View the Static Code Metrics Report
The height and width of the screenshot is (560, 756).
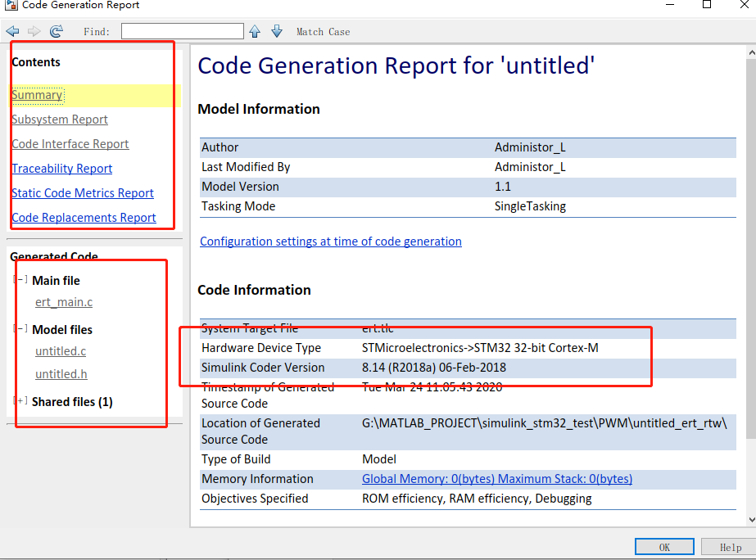pyautogui.click(x=83, y=193)
